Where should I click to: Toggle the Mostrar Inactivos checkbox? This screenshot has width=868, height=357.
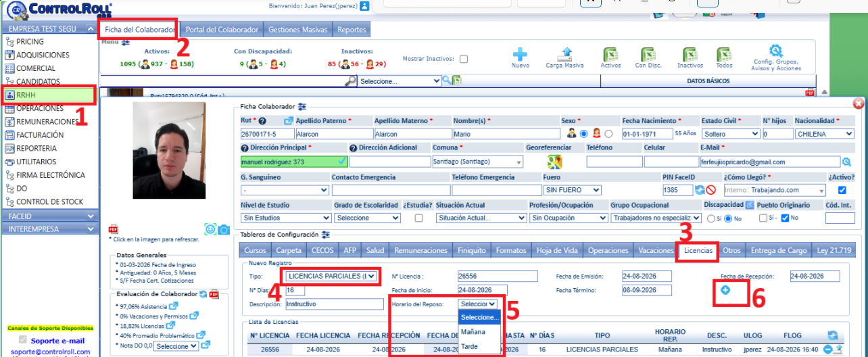coord(464,59)
